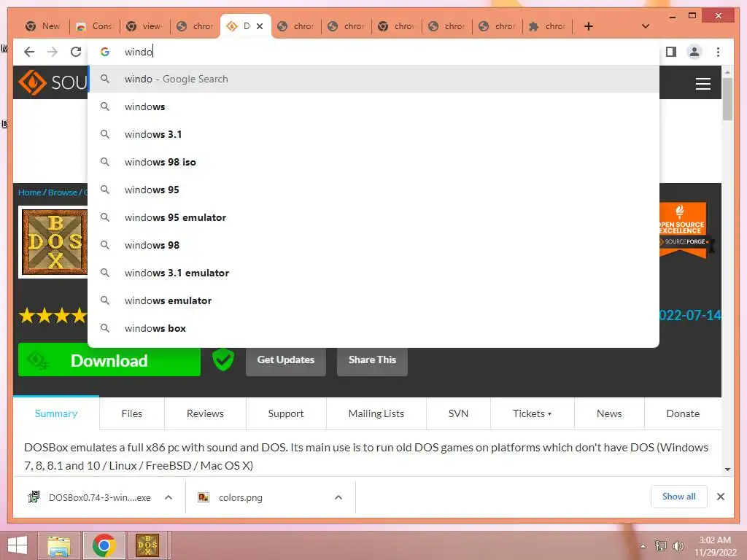The width and height of the screenshot is (747, 560).
Task: Click the page's vertical scrollbar thumb
Action: (727, 99)
